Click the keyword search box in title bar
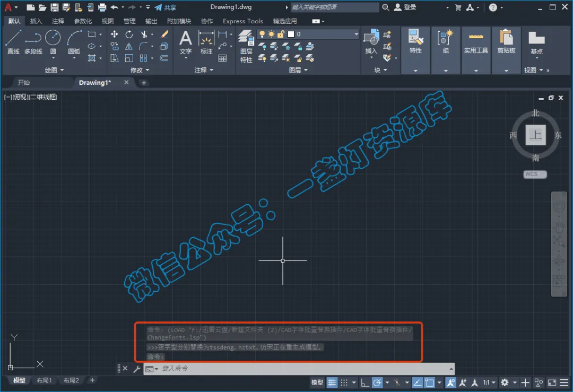This screenshot has width=573, height=392. coord(334,7)
